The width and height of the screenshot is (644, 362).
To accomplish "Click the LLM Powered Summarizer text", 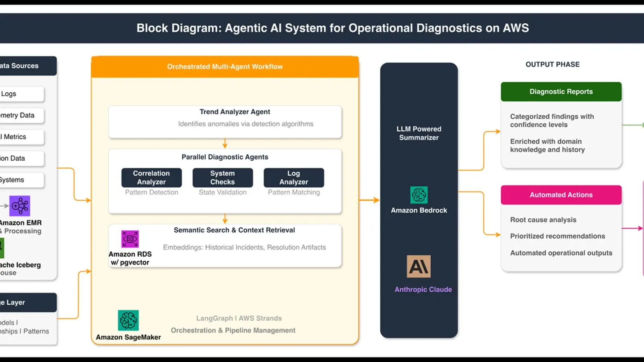I will 419,133.
